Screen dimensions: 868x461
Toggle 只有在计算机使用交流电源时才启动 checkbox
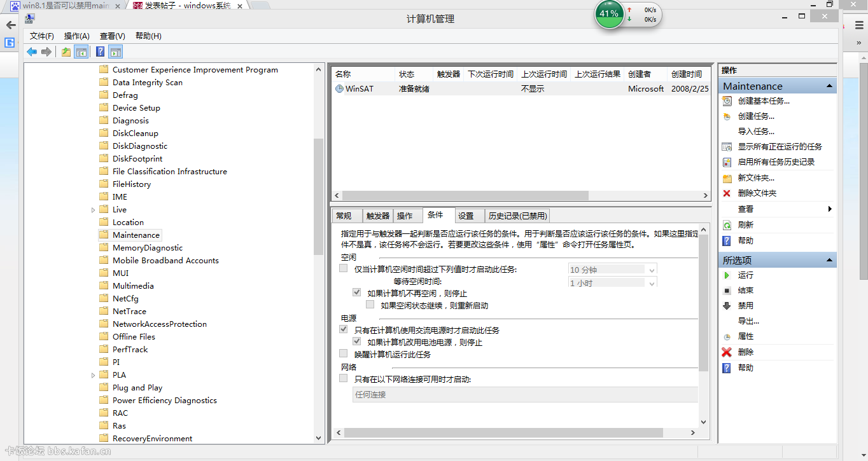(344, 329)
